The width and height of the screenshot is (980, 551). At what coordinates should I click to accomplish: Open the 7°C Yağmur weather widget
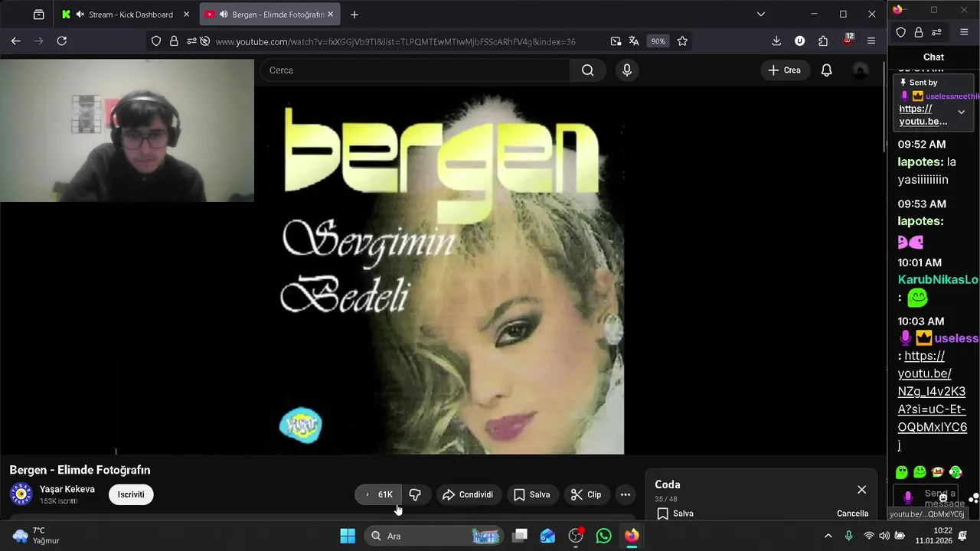(x=37, y=536)
